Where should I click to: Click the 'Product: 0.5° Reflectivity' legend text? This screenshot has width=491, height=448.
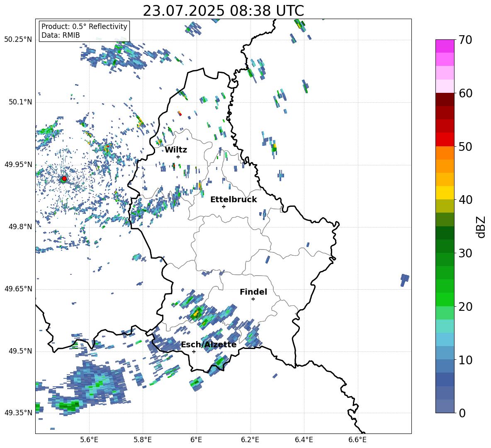pyautogui.click(x=84, y=27)
